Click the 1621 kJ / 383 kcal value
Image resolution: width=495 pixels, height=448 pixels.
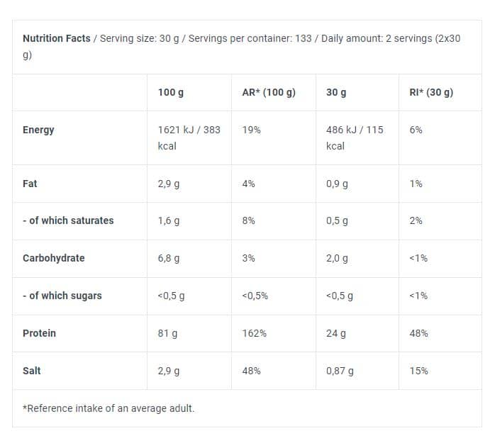click(189, 138)
